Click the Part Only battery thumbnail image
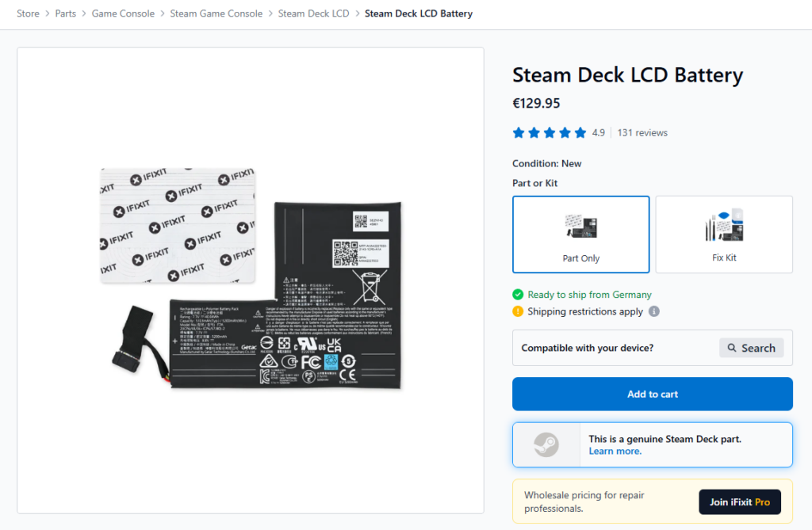Screen dimensions: 812x530 click(581, 227)
